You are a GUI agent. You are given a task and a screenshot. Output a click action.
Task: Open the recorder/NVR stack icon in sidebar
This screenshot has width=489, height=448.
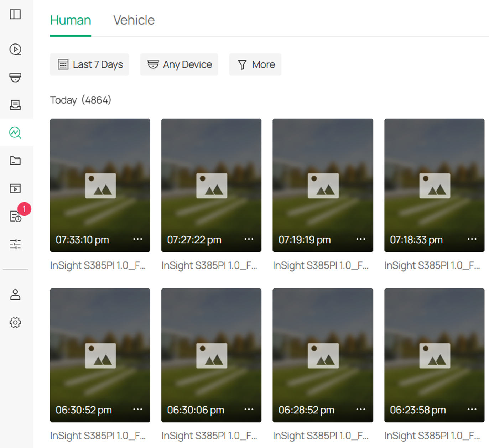(15, 105)
